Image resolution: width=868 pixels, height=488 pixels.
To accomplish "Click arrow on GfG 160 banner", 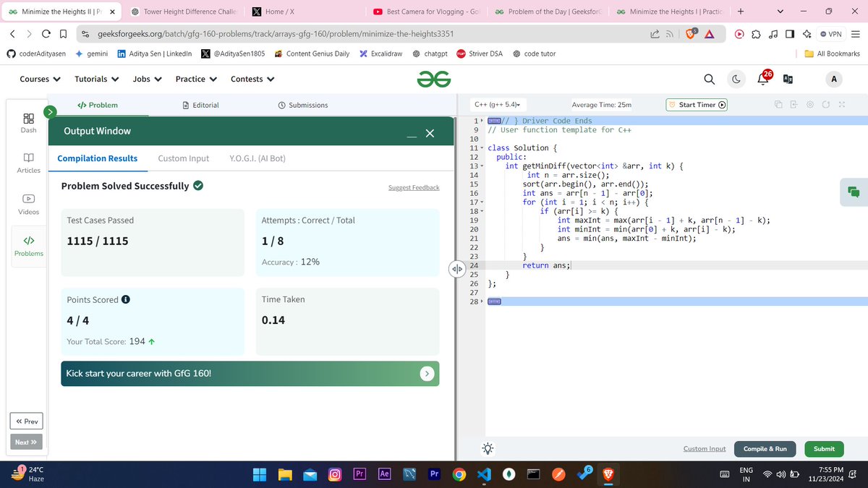I will (x=427, y=374).
